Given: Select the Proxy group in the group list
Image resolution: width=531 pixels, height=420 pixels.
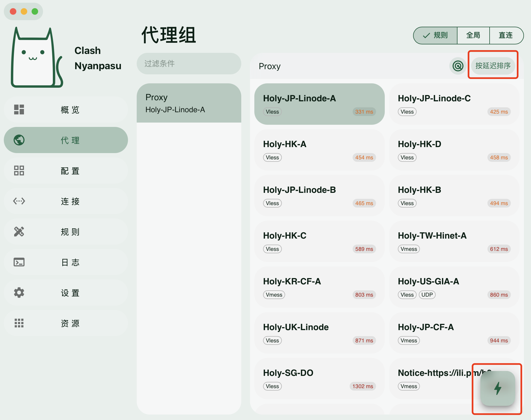Looking at the screenshot, I should click(189, 103).
